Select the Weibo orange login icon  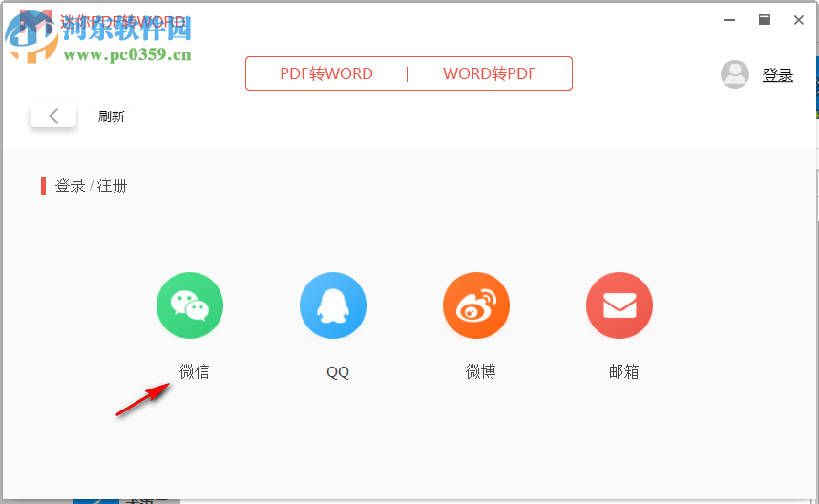click(476, 305)
